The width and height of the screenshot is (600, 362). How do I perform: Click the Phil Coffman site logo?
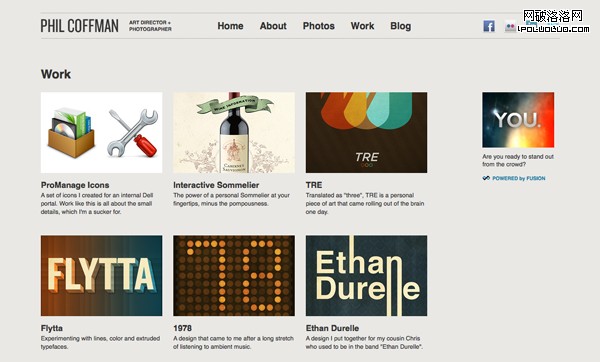coord(80,26)
